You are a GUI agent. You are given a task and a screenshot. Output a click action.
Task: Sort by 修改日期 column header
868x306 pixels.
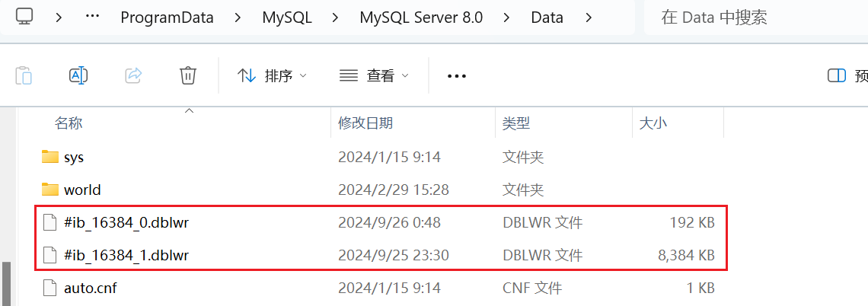point(365,123)
